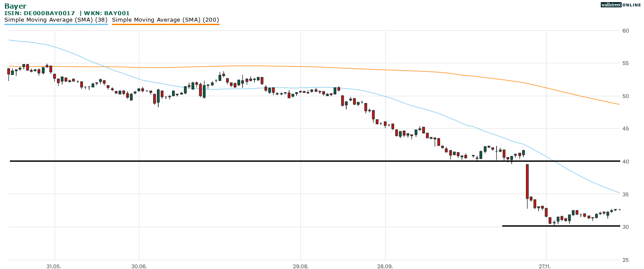Image resolution: width=644 pixels, height=269 pixels.
Task: Select the 27.11. date axis label
Action: 545,266
